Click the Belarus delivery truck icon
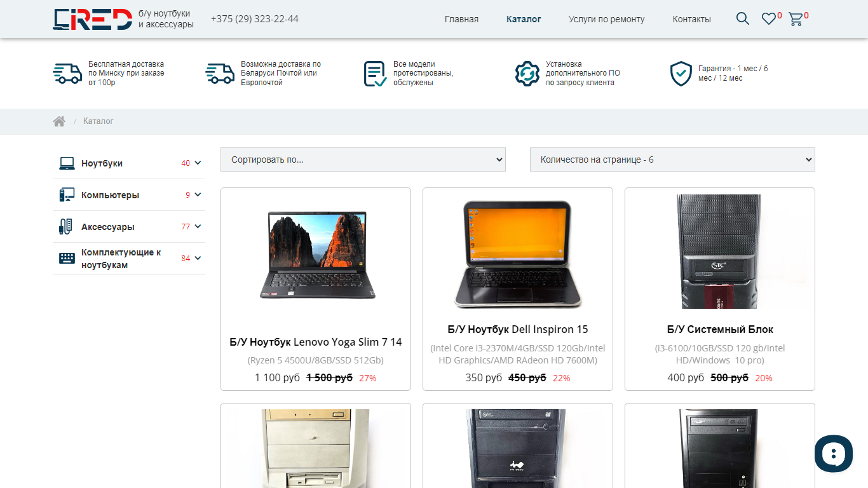The width and height of the screenshot is (868, 488). (220, 73)
